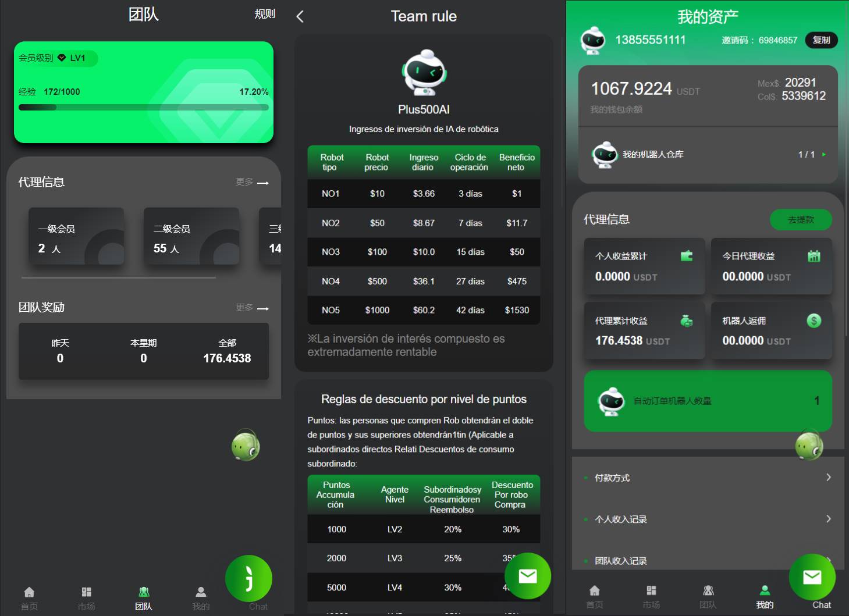This screenshot has width=849, height=616.
Task: Click the green mail chat button in middle panel
Action: (527, 576)
